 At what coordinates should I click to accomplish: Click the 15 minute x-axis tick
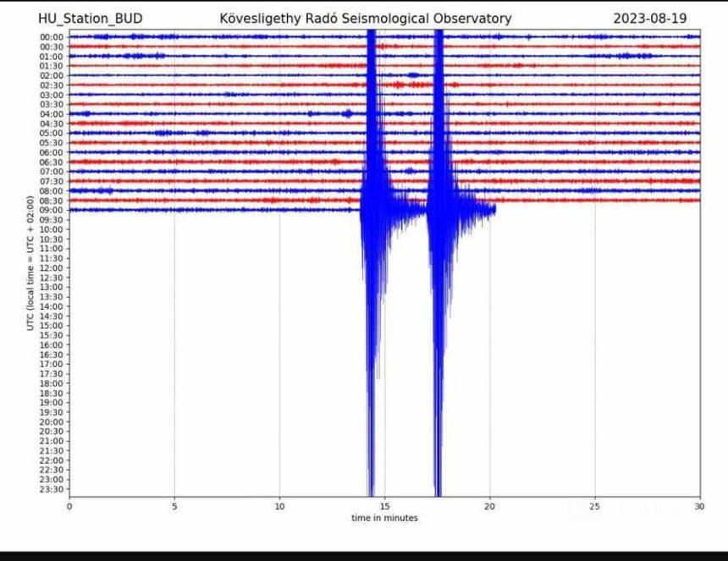pos(384,506)
